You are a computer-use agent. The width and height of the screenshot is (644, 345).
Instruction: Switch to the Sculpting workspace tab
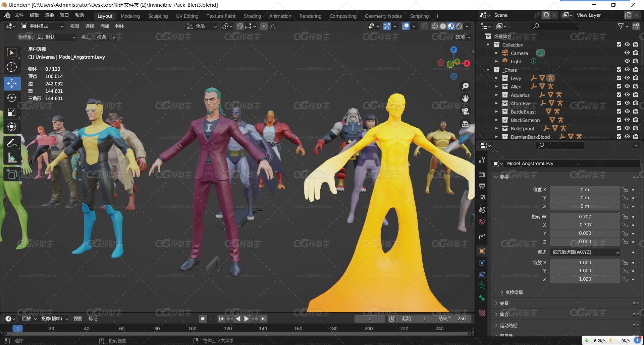pyautogui.click(x=158, y=16)
